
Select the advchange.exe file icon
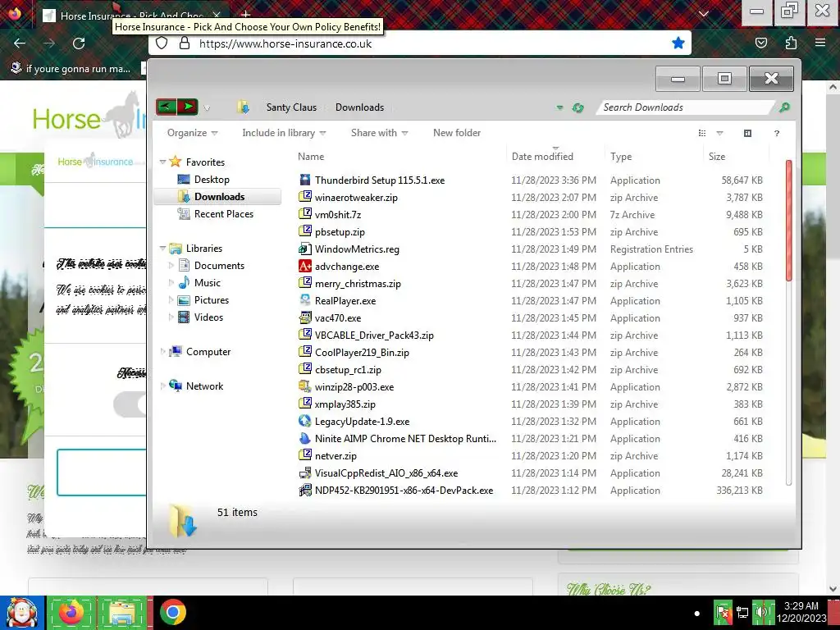tap(305, 267)
